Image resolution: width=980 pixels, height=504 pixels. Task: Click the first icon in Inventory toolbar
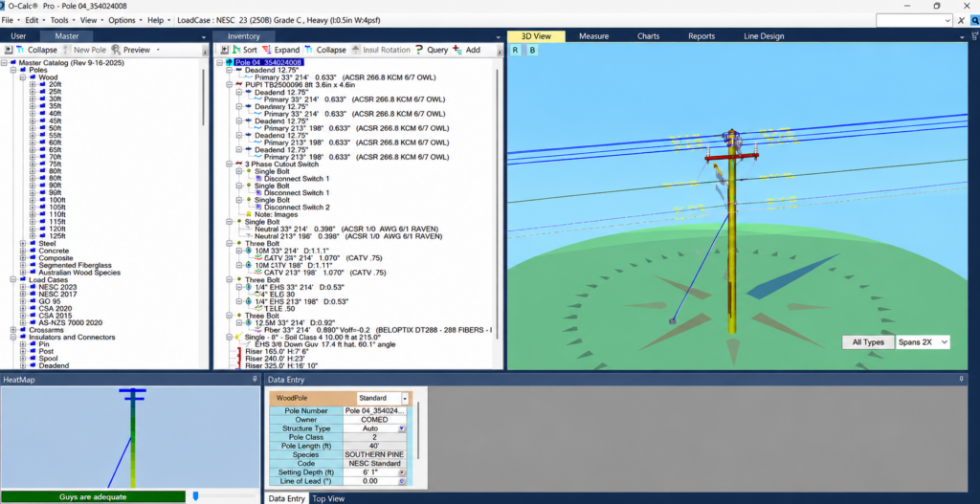tap(224, 50)
